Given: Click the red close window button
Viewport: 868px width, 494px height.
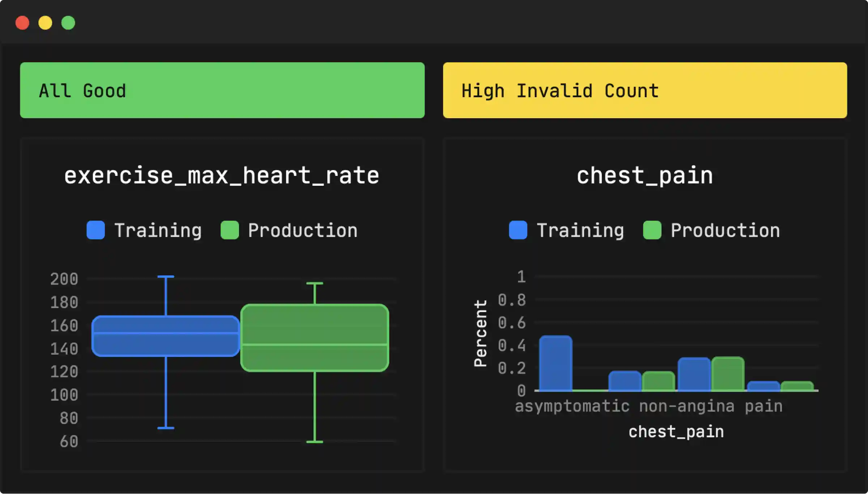Looking at the screenshot, I should pyautogui.click(x=22, y=23).
